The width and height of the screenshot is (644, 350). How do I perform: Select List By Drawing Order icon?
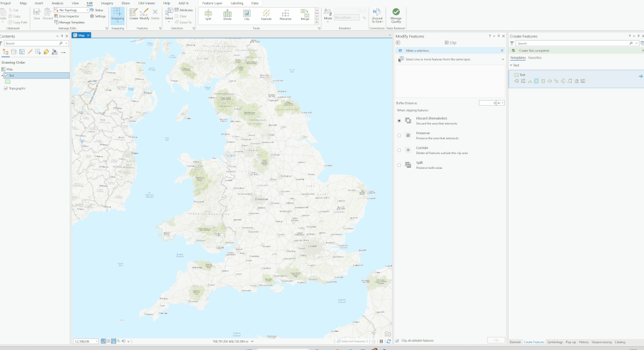[x=6, y=52]
